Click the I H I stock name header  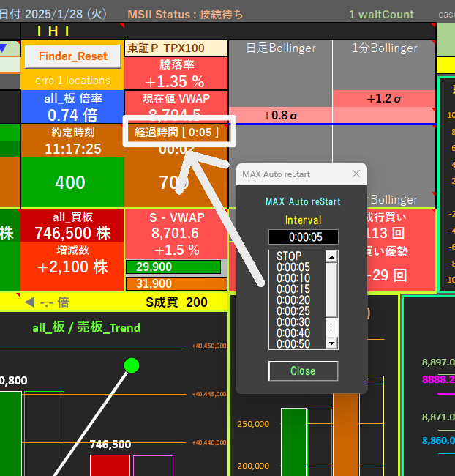click(53, 31)
